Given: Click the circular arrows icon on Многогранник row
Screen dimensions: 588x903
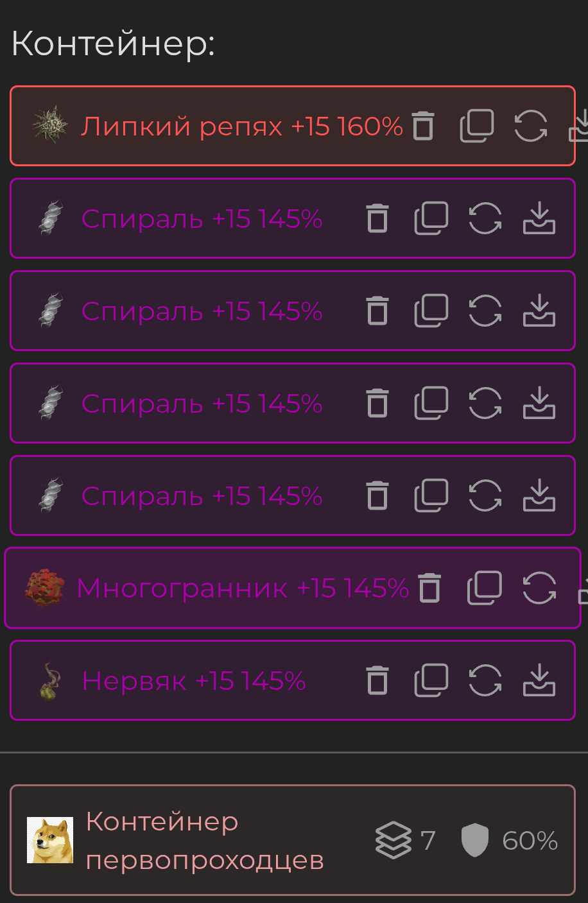Looking at the screenshot, I should [x=539, y=588].
